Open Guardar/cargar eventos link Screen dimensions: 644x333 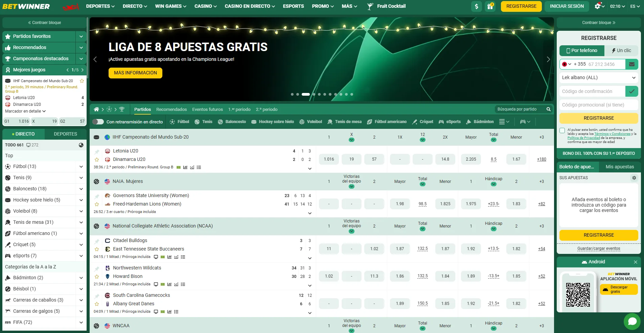pyautogui.click(x=599, y=248)
